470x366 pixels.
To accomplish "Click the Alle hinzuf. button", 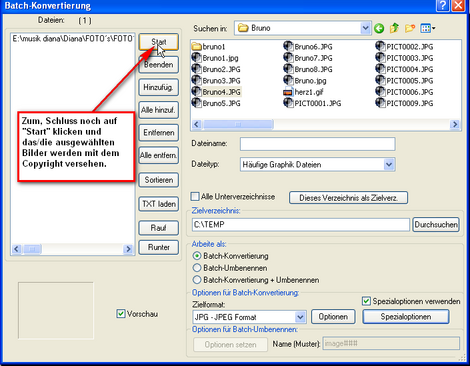I will (x=159, y=110).
